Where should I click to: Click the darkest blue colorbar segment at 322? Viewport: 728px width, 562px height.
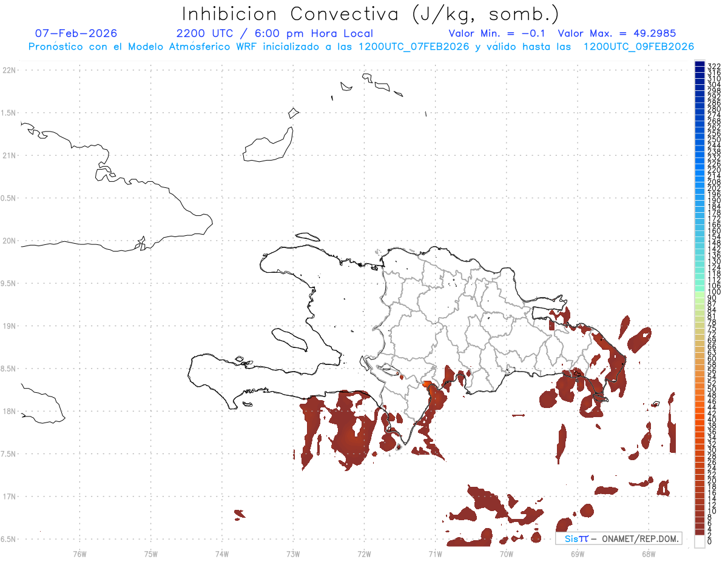(x=699, y=64)
